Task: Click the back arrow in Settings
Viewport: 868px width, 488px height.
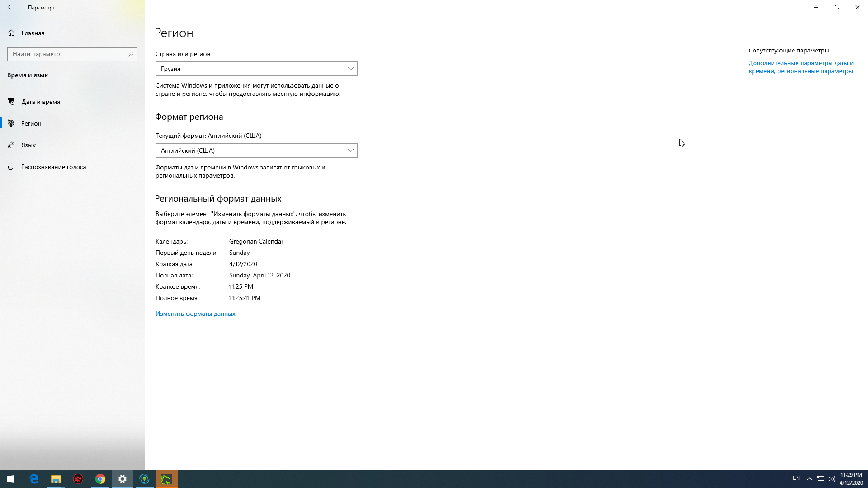Action: (x=11, y=7)
